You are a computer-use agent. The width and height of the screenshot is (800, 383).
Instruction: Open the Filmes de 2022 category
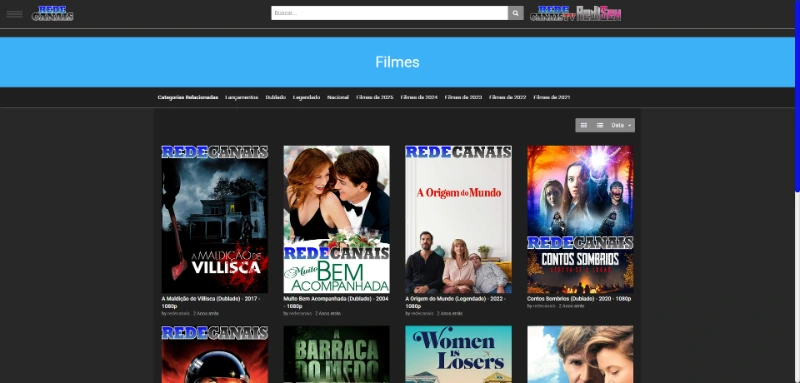click(x=508, y=97)
